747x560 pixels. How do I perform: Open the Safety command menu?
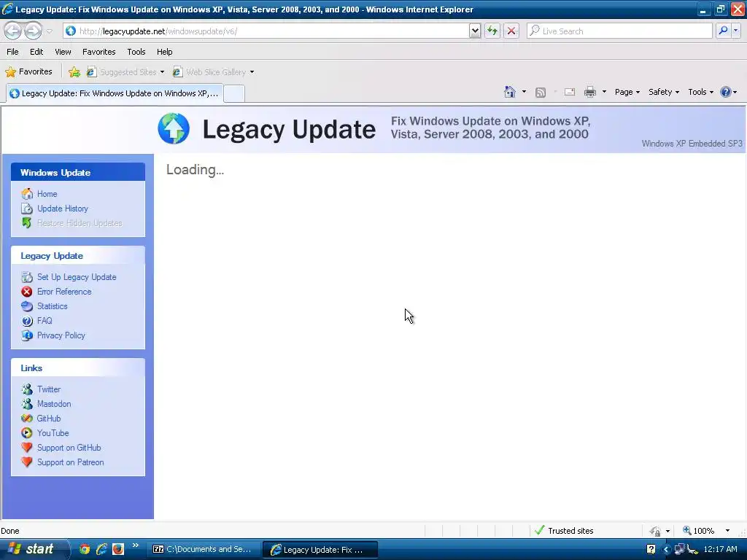tap(664, 92)
